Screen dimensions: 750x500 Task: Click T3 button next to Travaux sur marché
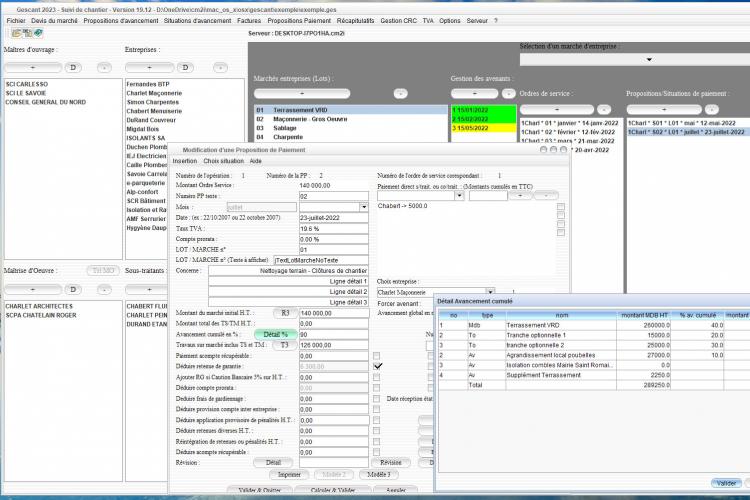point(285,345)
